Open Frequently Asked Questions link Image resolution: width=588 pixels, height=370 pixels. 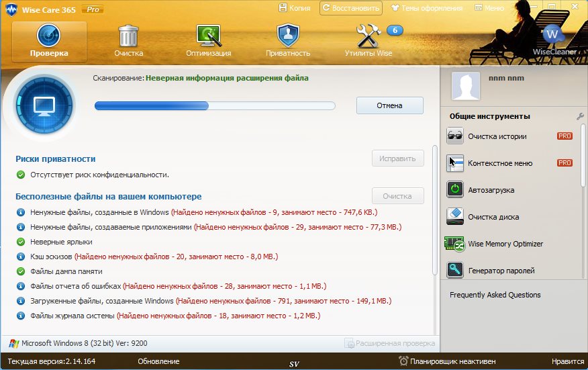[x=495, y=295]
